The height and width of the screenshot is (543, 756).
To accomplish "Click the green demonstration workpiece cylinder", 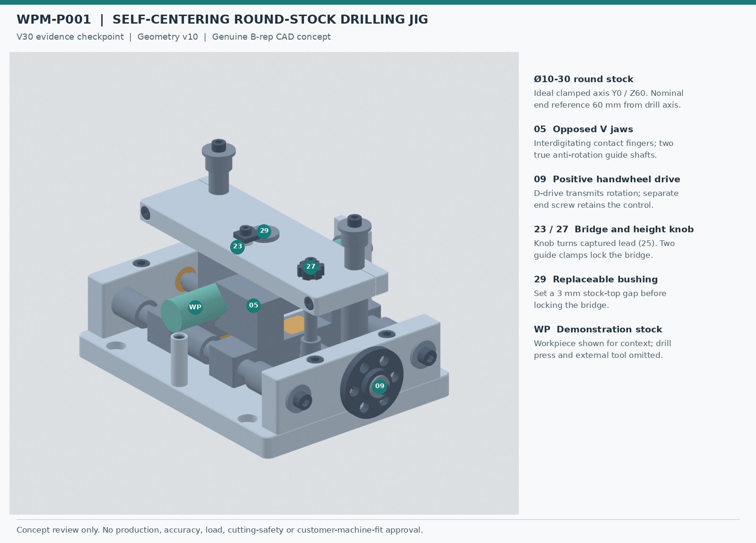I will click(x=194, y=307).
